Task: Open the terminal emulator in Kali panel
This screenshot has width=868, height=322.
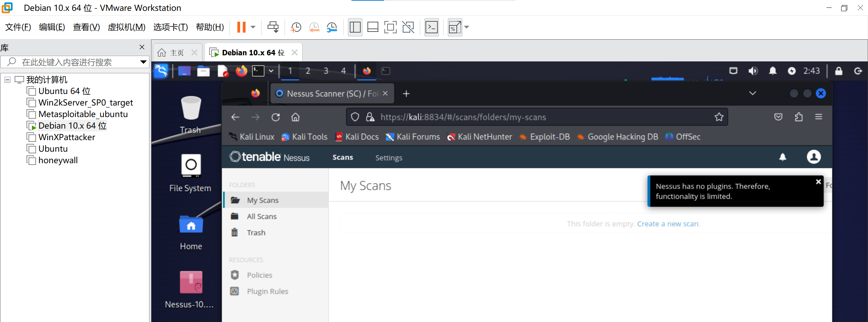Action: coord(258,71)
